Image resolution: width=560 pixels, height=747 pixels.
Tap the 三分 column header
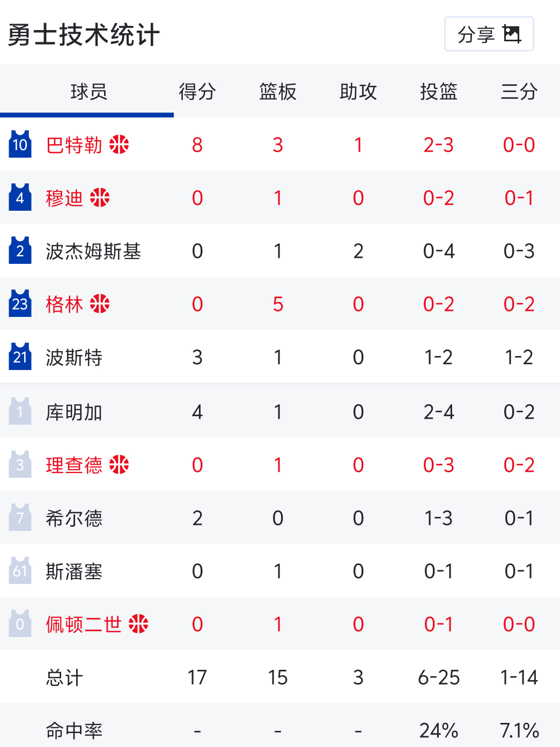519,91
